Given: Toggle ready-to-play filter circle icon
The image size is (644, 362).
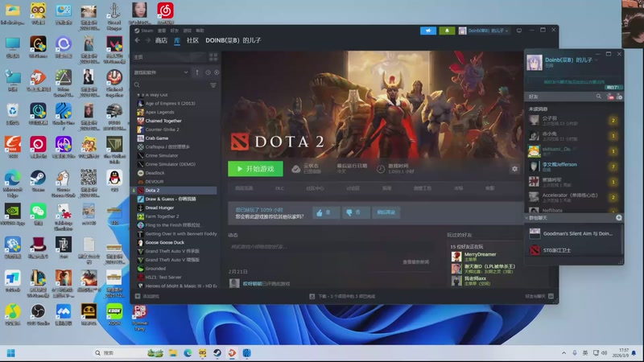Looking at the screenshot, I should 217,72.
